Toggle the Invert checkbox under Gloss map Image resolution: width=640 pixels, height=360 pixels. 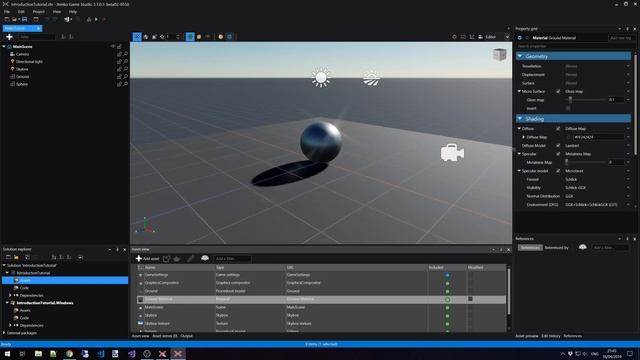pyautogui.click(x=568, y=108)
